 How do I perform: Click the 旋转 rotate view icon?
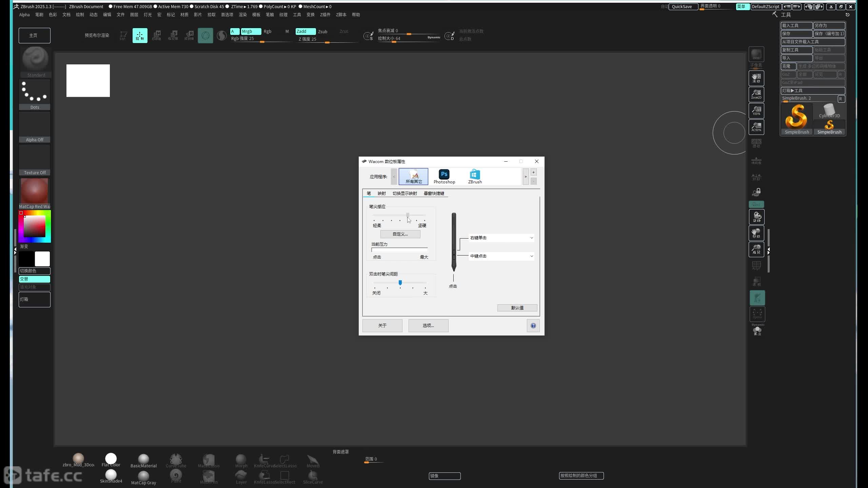click(x=756, y=217)
